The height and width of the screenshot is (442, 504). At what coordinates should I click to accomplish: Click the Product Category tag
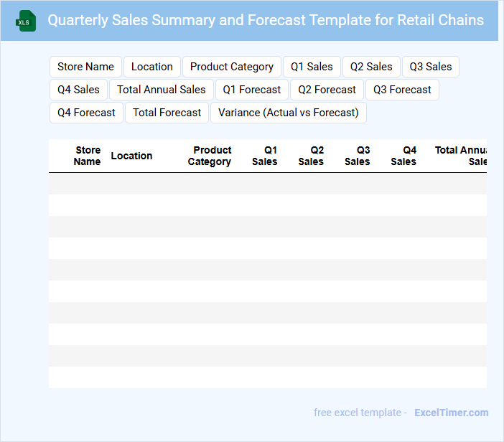pos(231,67)
